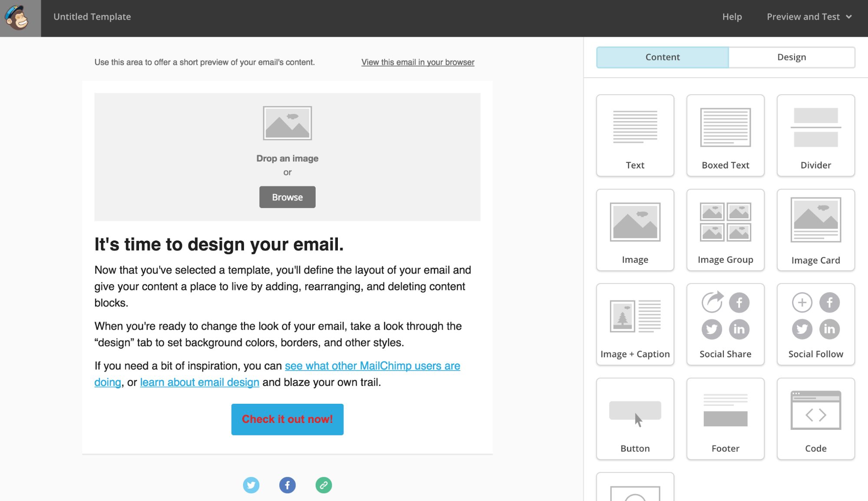Select the Image Card block
Image resolution: width=868 pixels, height=501 pixels.
click(816, 229)
